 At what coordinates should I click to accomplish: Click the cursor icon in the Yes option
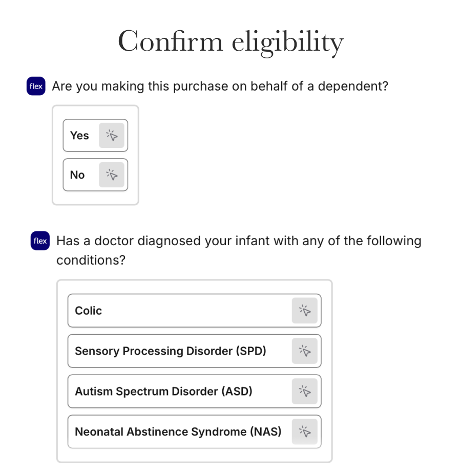(x=112, y=136)
